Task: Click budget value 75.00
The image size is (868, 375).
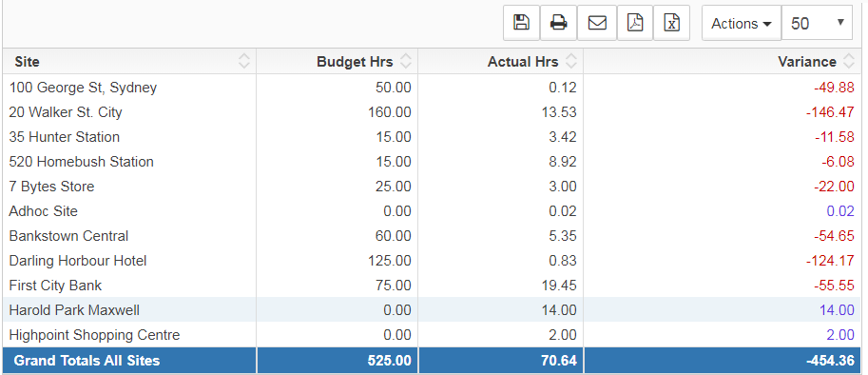Action: [394, 286]
